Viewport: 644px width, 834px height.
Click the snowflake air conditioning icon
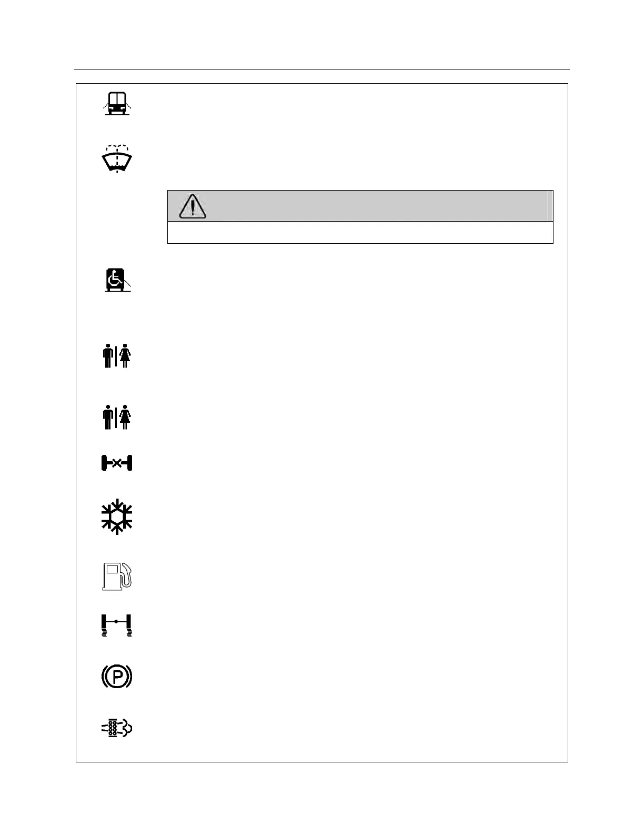[116, 517]
